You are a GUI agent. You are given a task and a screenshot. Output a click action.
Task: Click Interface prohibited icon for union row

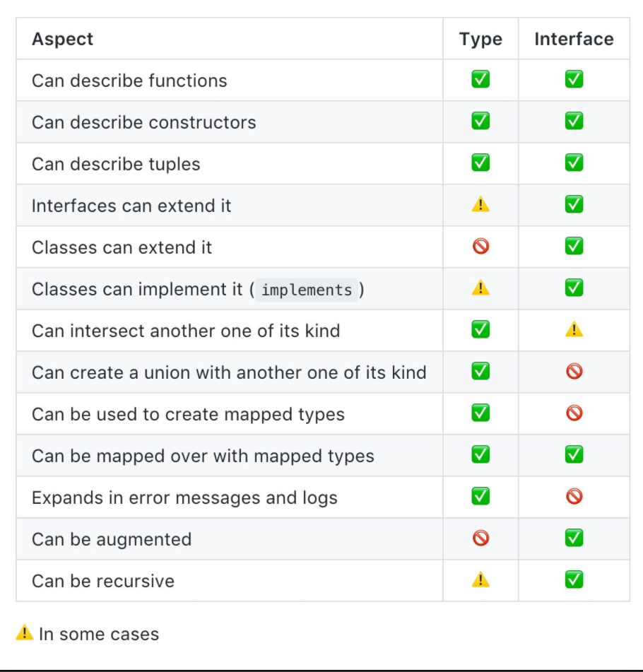574,372
